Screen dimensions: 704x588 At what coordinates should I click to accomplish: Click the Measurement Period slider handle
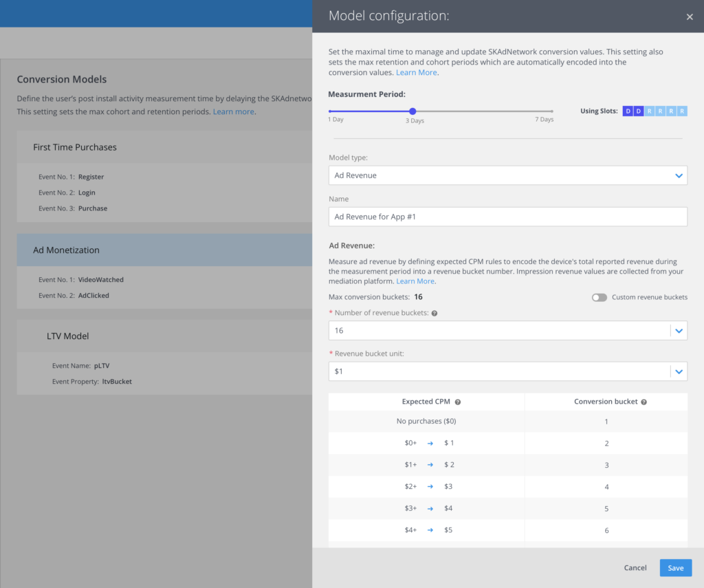(412, 111)
